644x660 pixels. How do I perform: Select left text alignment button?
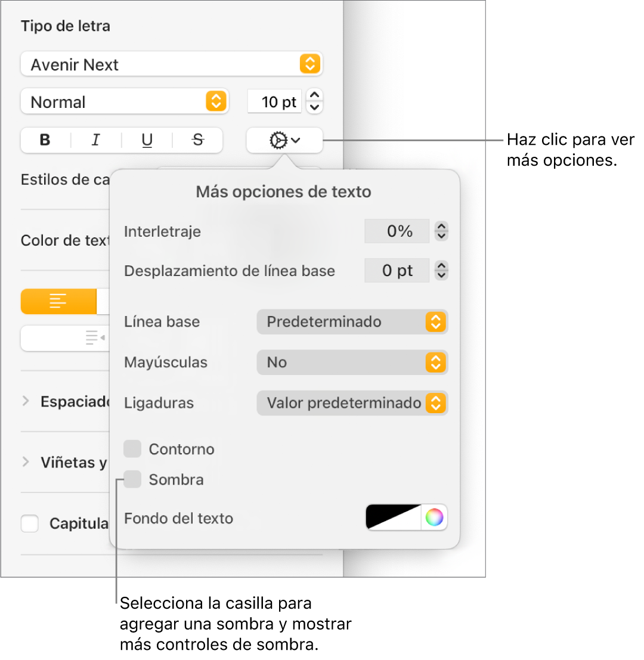pos(58,302)
